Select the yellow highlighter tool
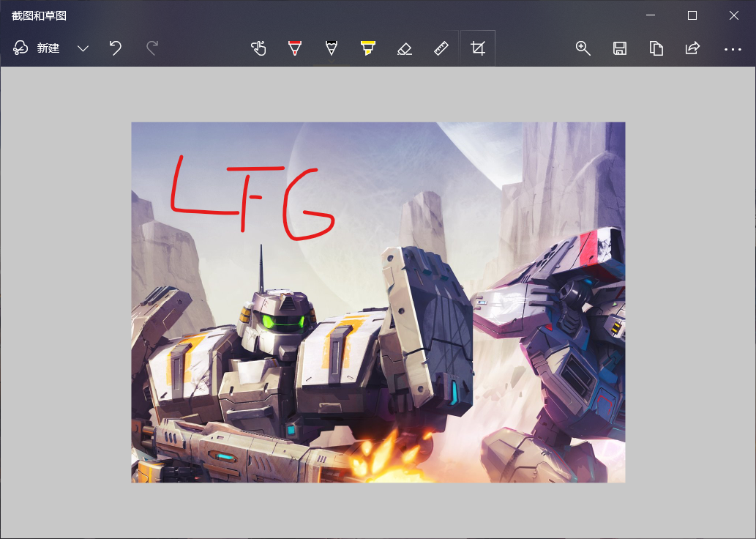Image resolution: width=756 pixels, height=539 pixels. click(368, 48)
